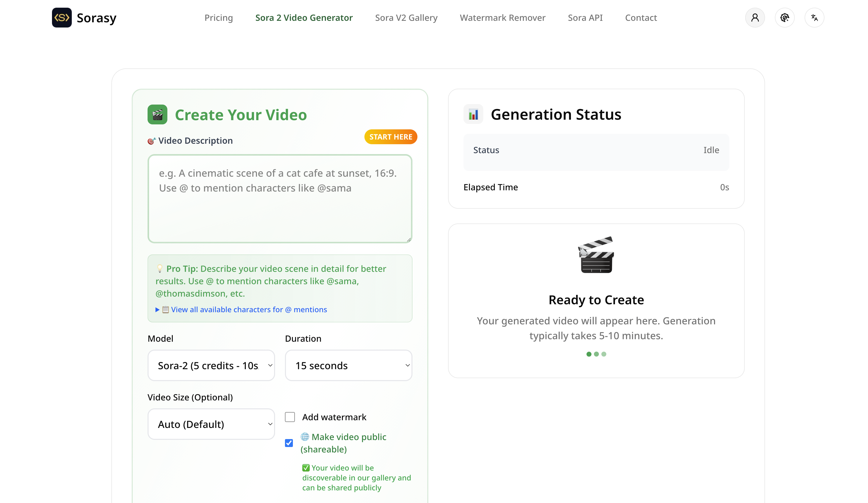Enable the Add watermark checkbox
This screenshot has width=868, height=503.
point(290,417)
